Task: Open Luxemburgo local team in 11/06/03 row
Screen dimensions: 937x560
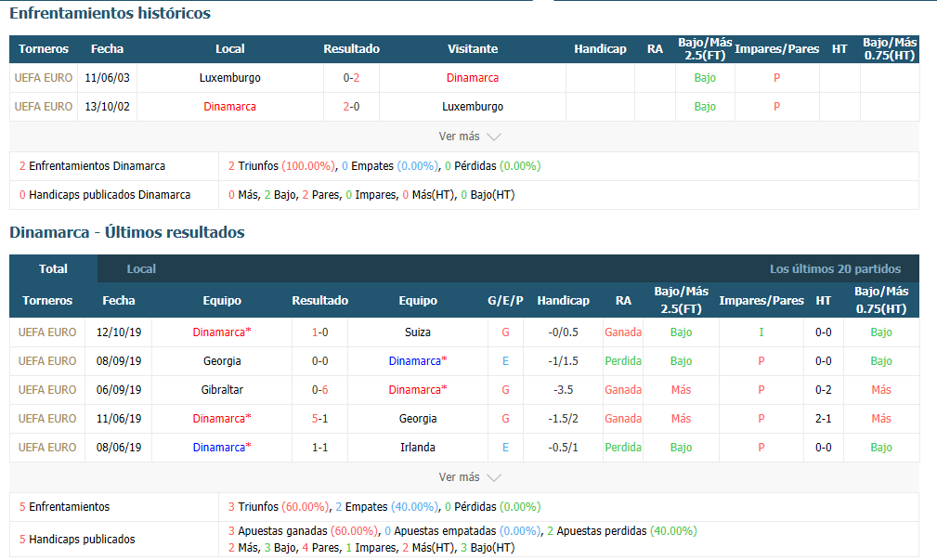Action: pyautogui.click(x=230, y=78)
